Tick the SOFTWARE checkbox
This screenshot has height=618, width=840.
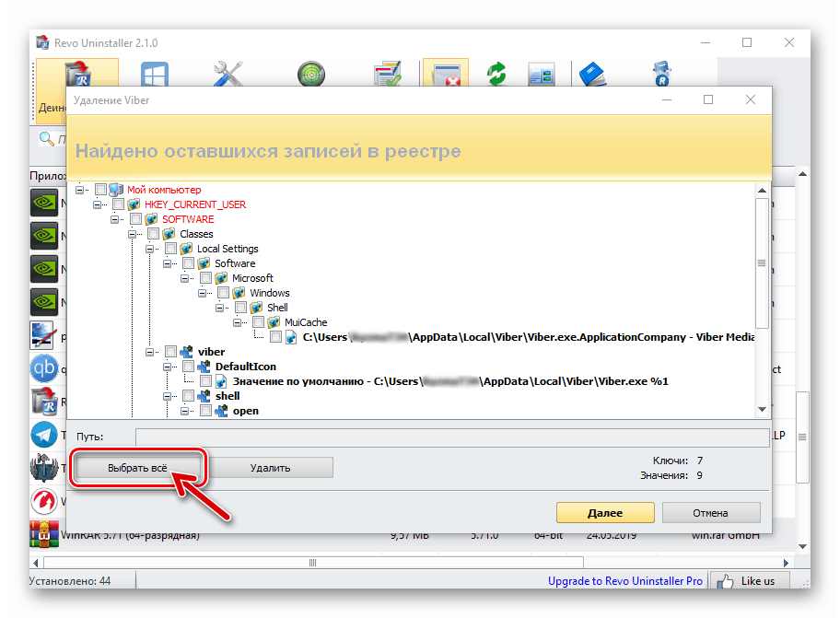[x=135, y=219]
